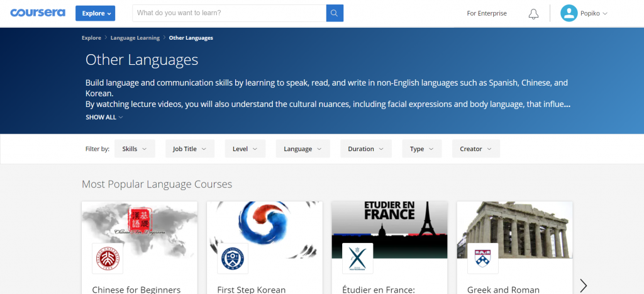Viewport: 644px width, 294px height.
Task: Open the Language filter dropdown
Action: (x=303, y=149)
